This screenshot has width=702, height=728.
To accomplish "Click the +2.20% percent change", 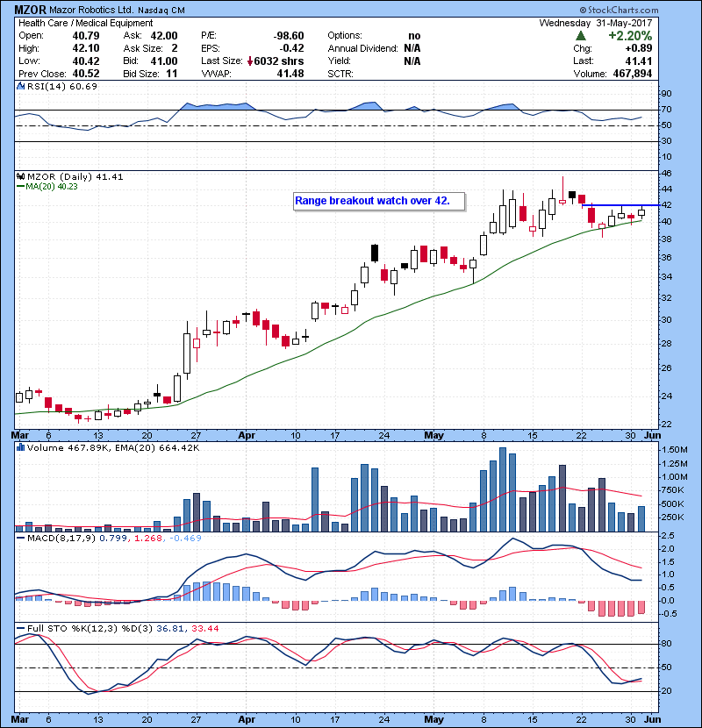I will click(x=630, y=36).
